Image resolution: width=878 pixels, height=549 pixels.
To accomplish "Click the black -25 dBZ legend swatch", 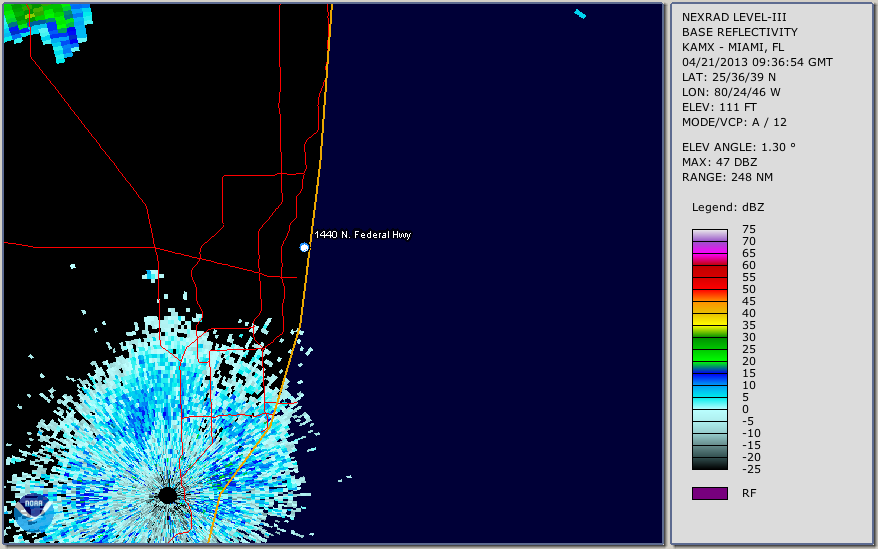I will pyautogui.click(x=709, y=464).
